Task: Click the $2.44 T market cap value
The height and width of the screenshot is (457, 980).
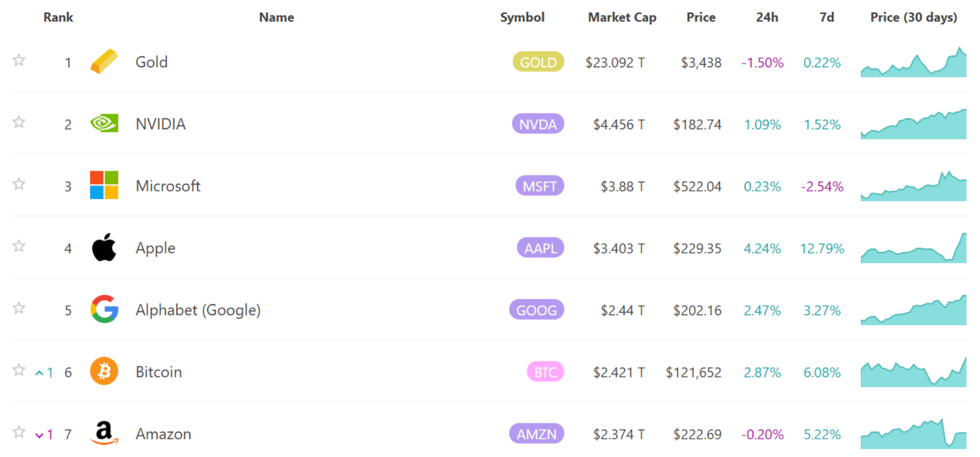Action: click(x=623, y=310)
